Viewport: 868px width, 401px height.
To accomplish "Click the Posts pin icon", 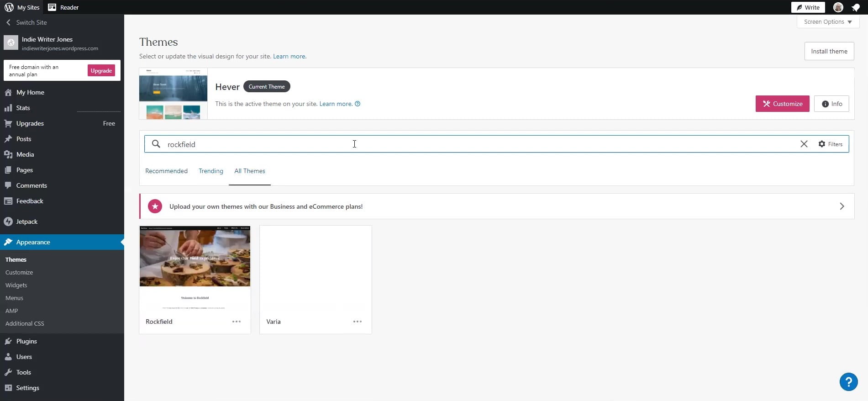I will [x=8, y=139].
